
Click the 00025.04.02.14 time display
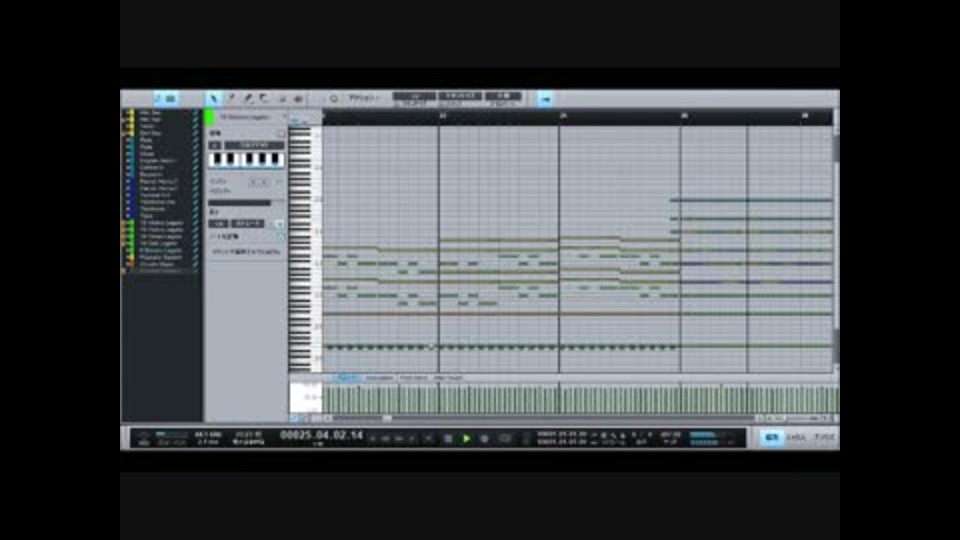tap(321, 435)
